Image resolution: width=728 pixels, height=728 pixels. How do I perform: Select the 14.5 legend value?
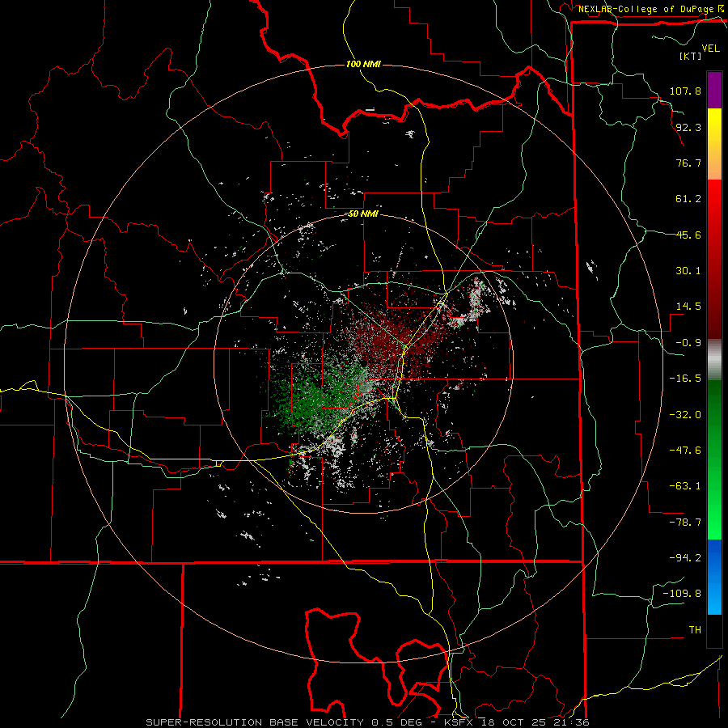pyautogui.click(x=688, y=307)
